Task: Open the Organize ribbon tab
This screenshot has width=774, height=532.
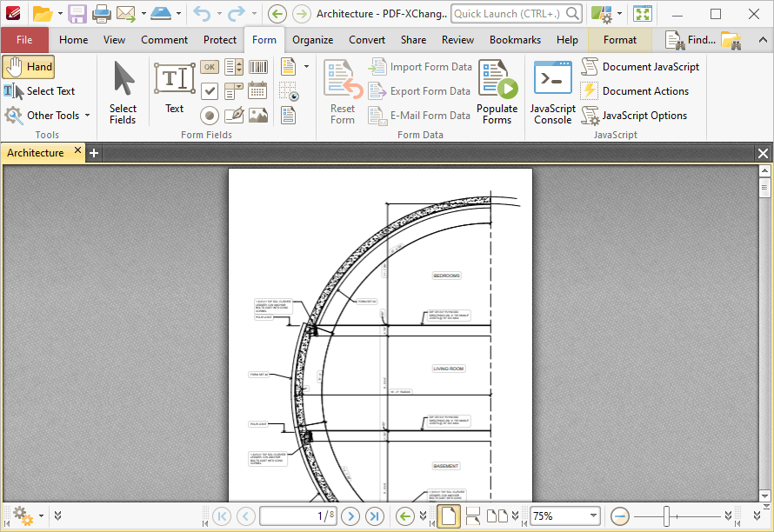Action: [x=312, y=40]
